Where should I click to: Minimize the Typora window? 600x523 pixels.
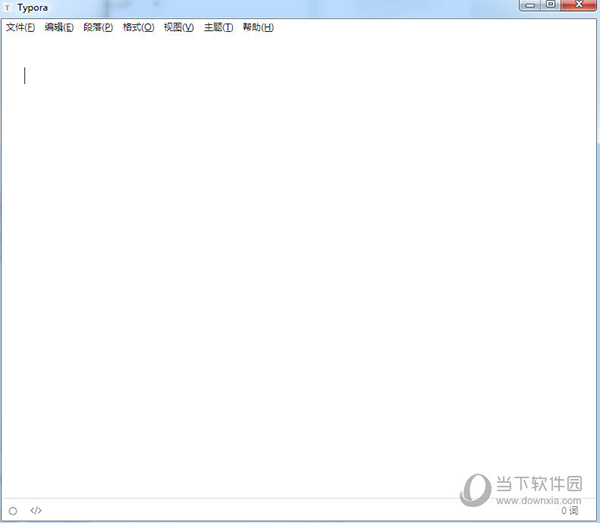point(530,5)
